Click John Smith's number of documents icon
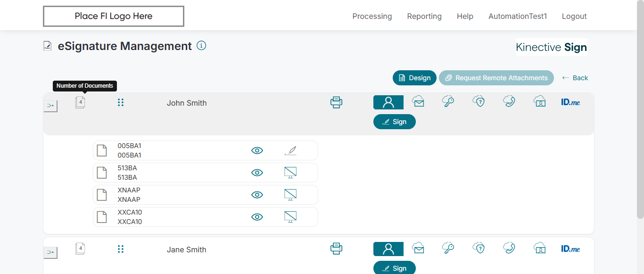 [x=80, y=102]
